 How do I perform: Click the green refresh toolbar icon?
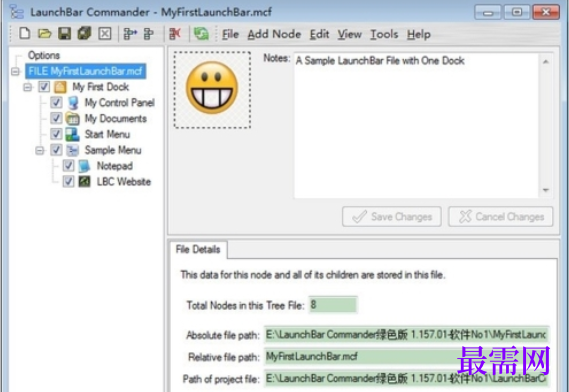coord(201,34)
